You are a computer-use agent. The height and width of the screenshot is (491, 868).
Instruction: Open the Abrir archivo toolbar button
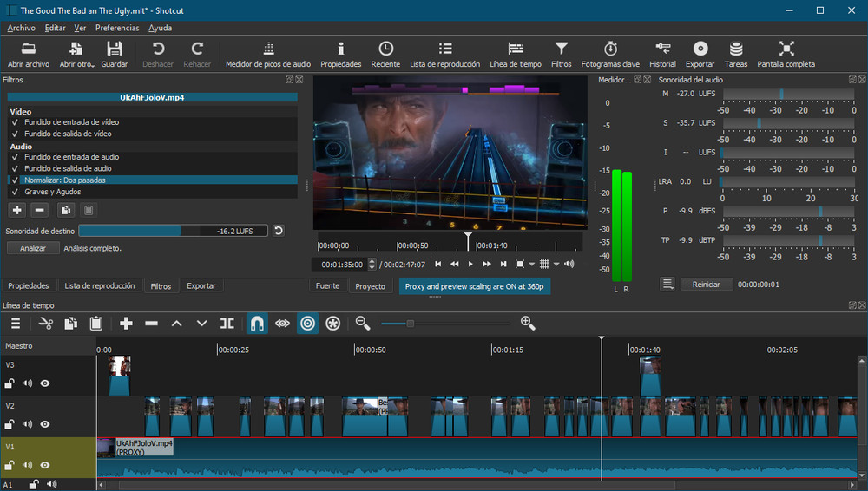(x=29, y=55)
